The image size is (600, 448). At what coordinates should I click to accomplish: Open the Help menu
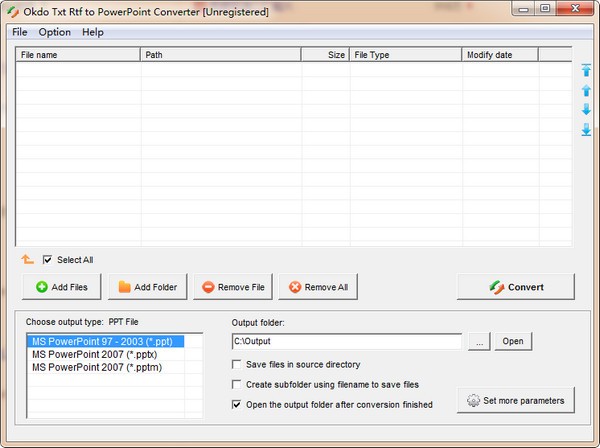click(93, 32)
